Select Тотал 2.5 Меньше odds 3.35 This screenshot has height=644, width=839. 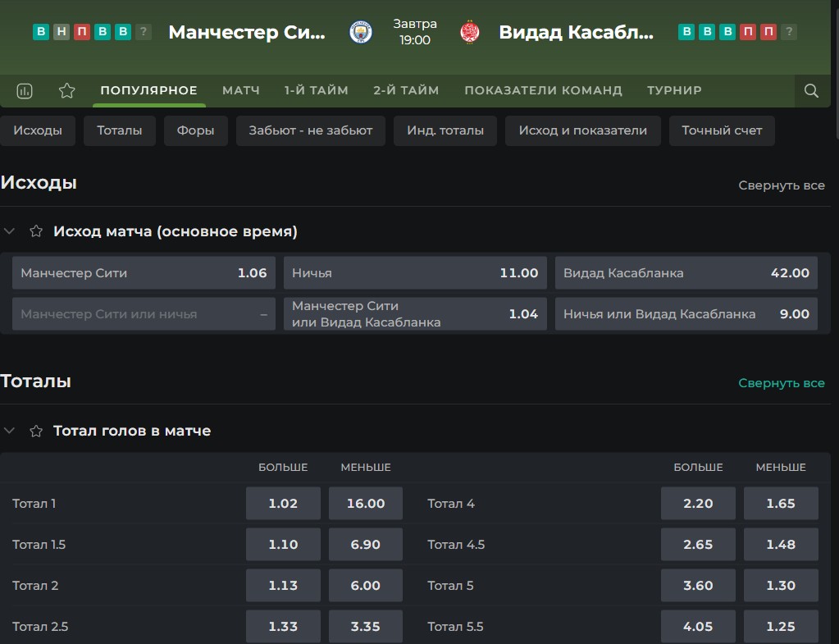[x=366, y=626]
